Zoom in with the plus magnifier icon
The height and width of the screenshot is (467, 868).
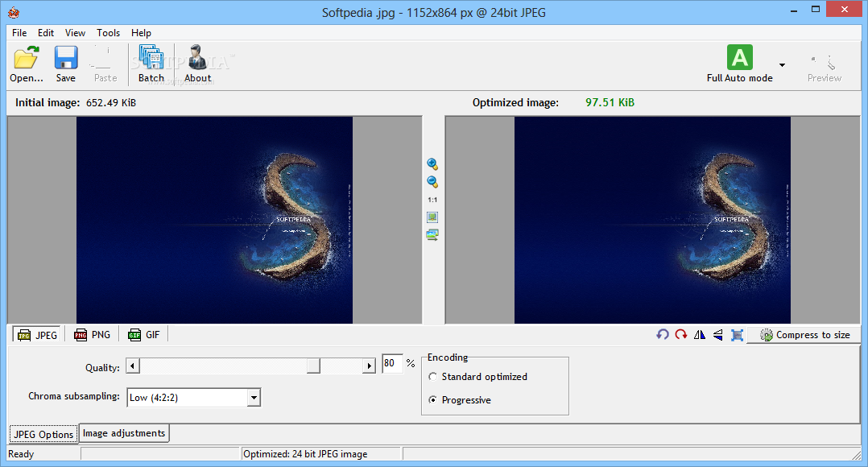coord(432,163)
